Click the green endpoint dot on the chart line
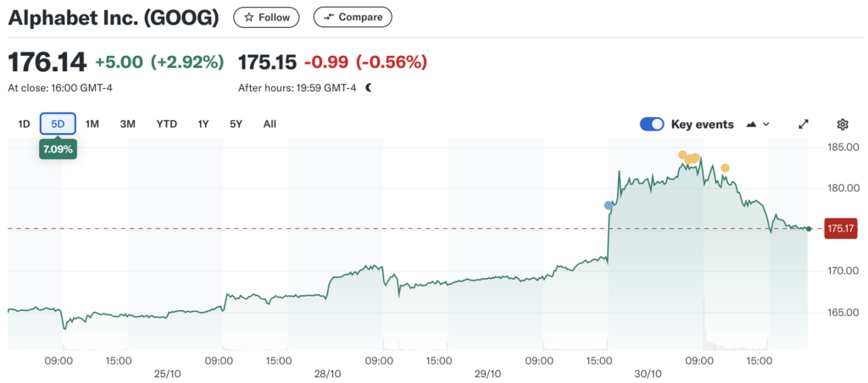 point(809,229)
